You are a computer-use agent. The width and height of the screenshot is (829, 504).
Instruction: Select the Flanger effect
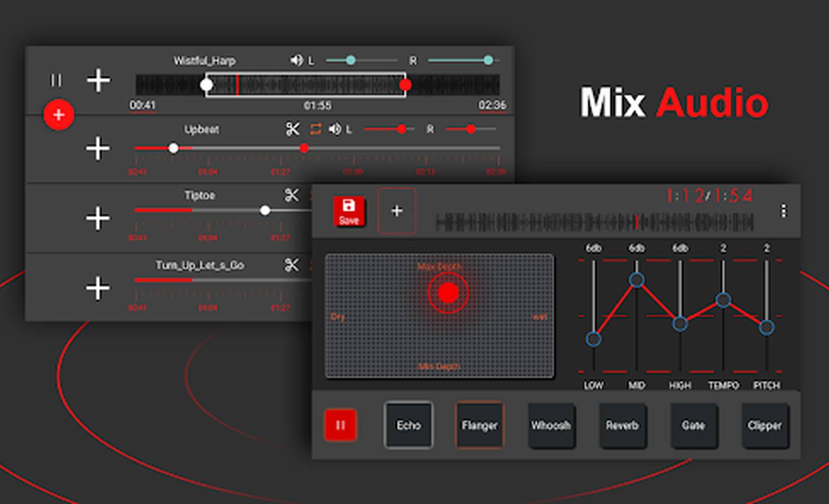click(x=480, y=425)
